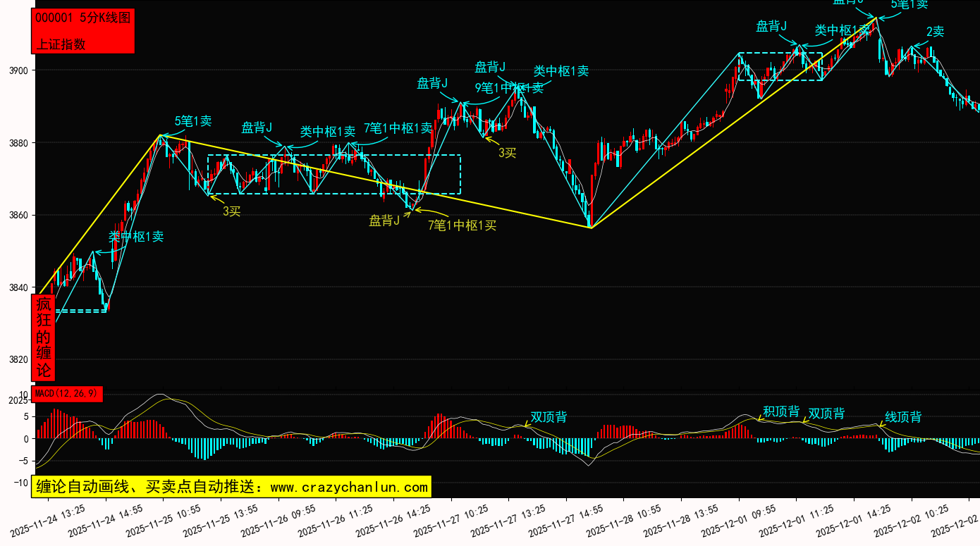Viewport: 980px width, 546px height.
Task: Select the 2卖 sell point marker
Action: (x=935, y=32)
